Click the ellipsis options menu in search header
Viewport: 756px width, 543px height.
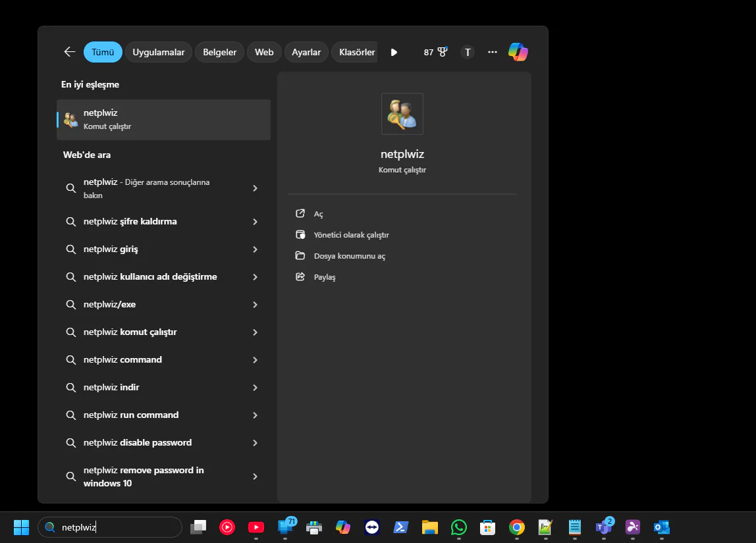click(x=492, y=52)
